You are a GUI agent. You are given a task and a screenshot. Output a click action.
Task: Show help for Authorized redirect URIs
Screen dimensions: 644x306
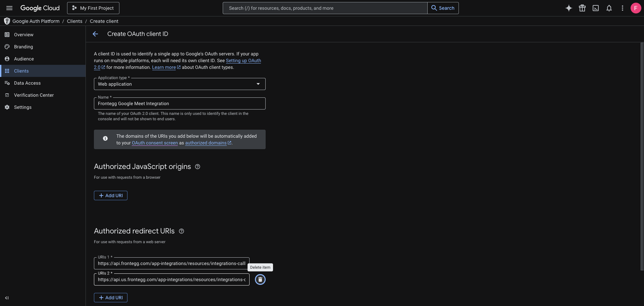(x=181, y=231)
